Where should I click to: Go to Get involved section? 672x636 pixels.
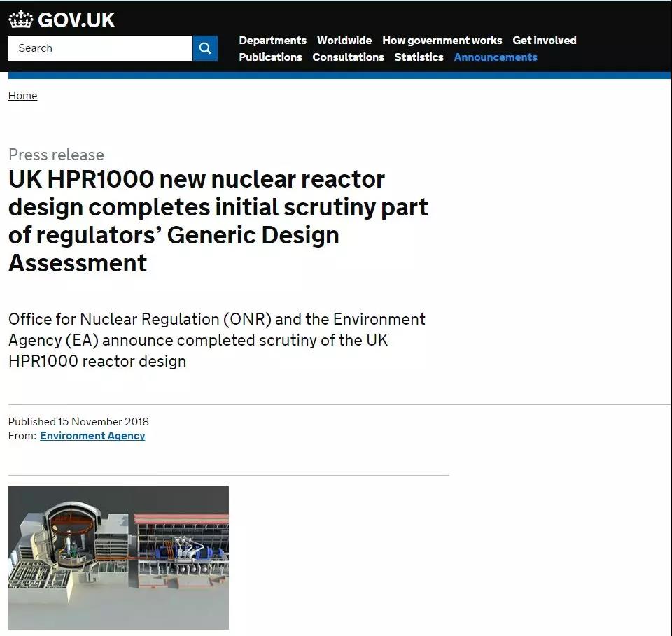(545, 41)
